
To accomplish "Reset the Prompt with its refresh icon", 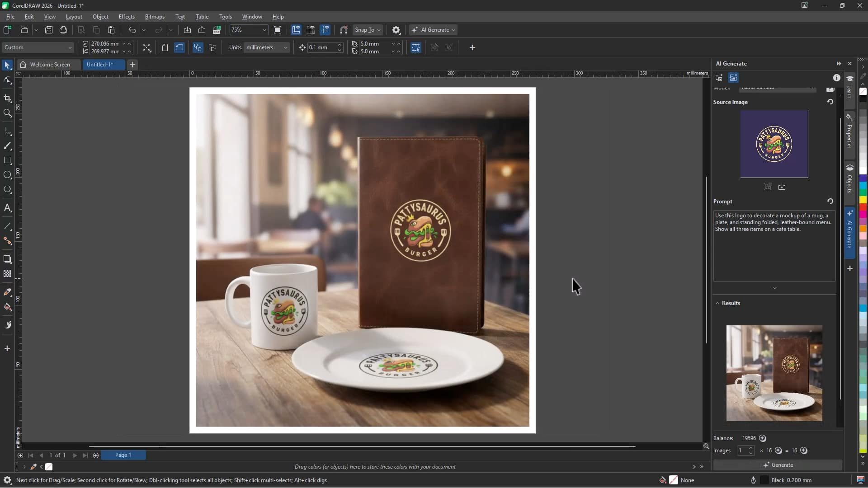I will coord(830,201).
